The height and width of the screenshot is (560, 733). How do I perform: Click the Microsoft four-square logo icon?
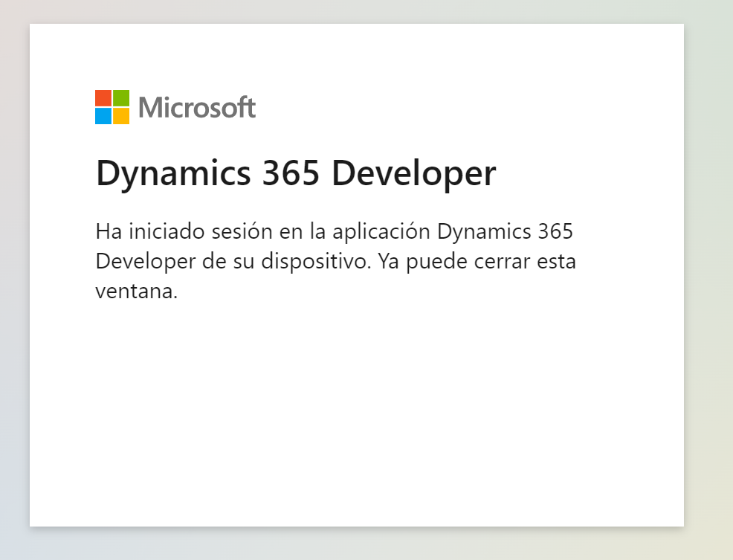pyautogui.click(x=112, y=107)
